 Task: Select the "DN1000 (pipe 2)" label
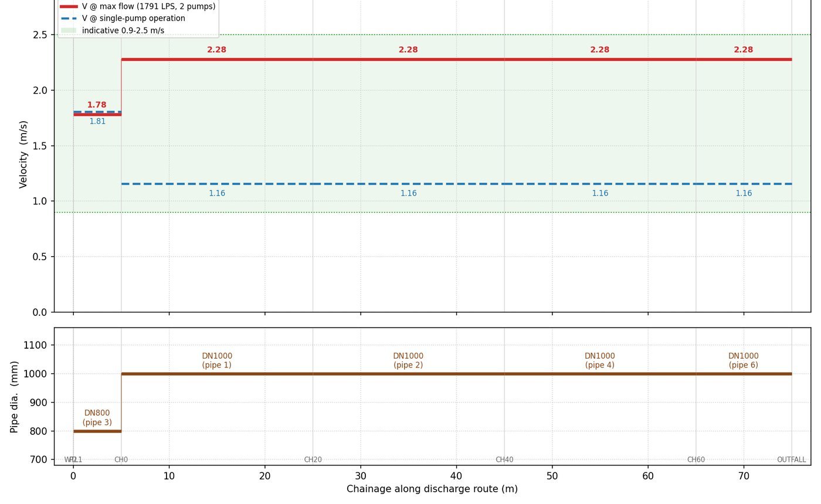[x=408, y=360]
